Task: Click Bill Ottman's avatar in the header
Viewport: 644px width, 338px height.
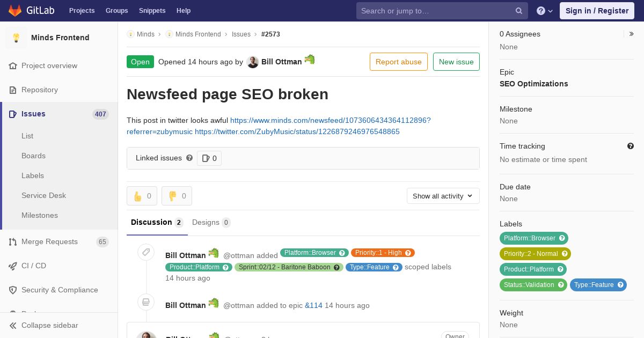Action: (x=253, y=62)
